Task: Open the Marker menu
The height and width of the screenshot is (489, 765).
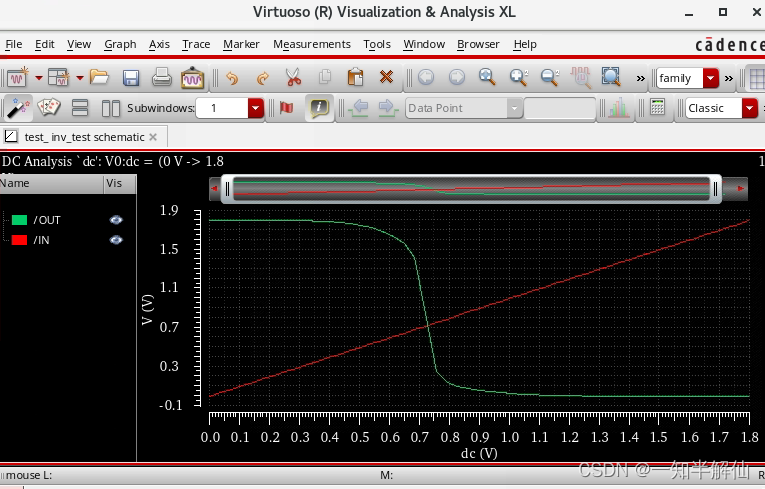Action: point(241,44)
